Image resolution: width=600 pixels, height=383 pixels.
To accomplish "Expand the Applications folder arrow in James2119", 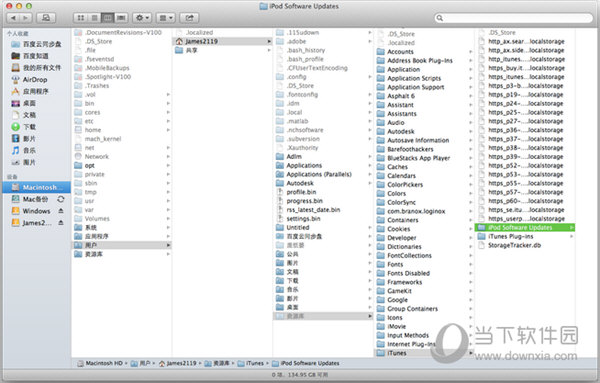I will click(370, 165).
